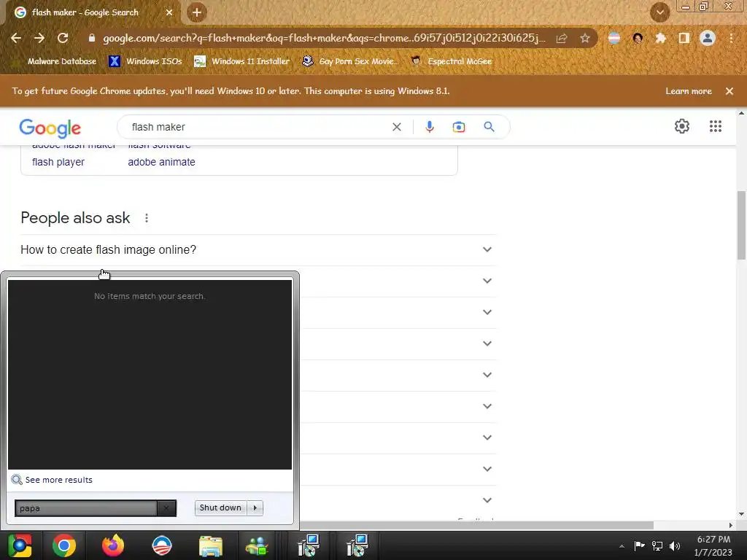Expand the fifth People also ask question
The height and width of the screenshot is (560, 747).
tap(487, 376)
